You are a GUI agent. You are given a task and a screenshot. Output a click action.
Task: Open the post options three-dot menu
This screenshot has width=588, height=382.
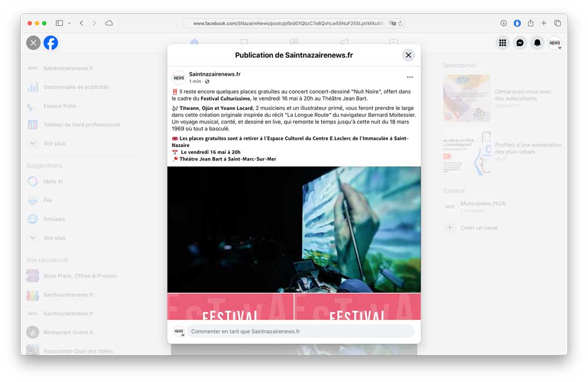click(410, 78)
